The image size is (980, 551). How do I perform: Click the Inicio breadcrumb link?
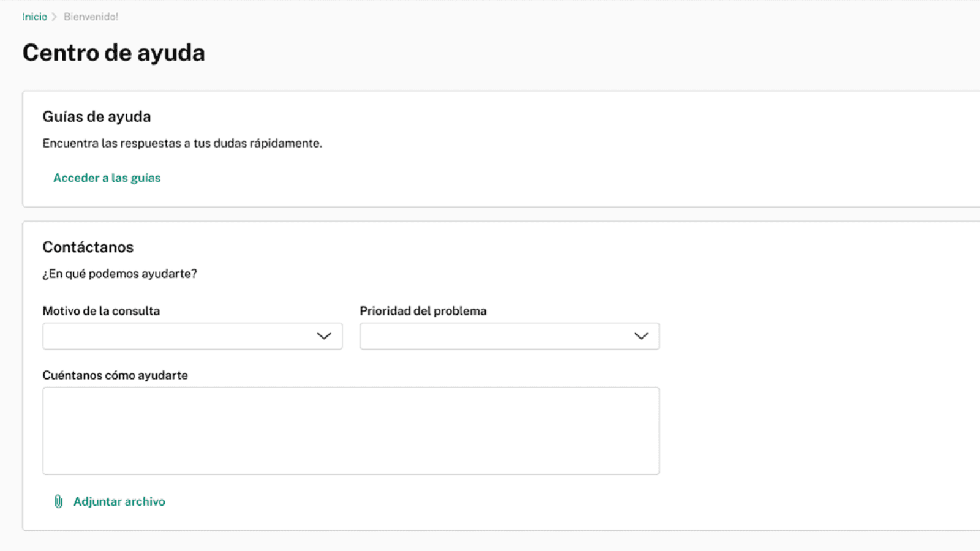[x=34, y=17]
